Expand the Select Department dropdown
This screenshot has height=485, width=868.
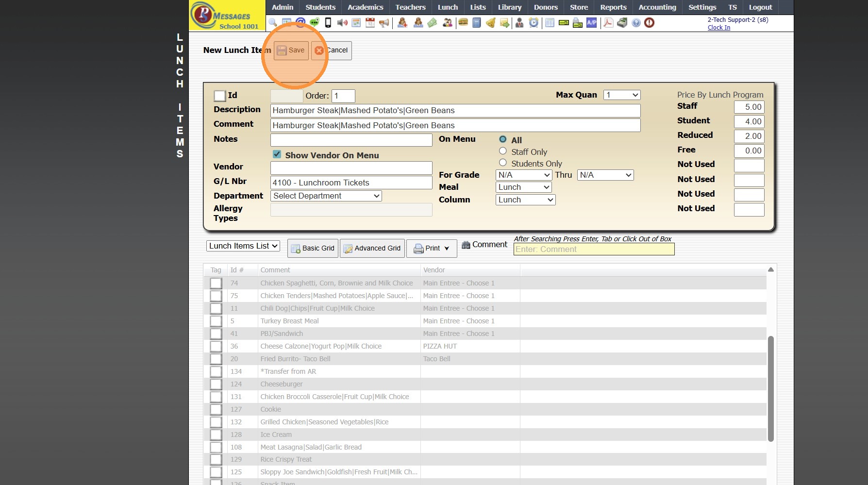(326, 196)
